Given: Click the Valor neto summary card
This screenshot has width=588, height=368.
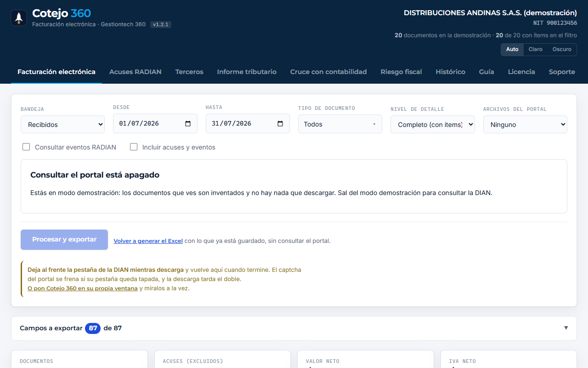Looking at the screenshot, I should point(366,359).
